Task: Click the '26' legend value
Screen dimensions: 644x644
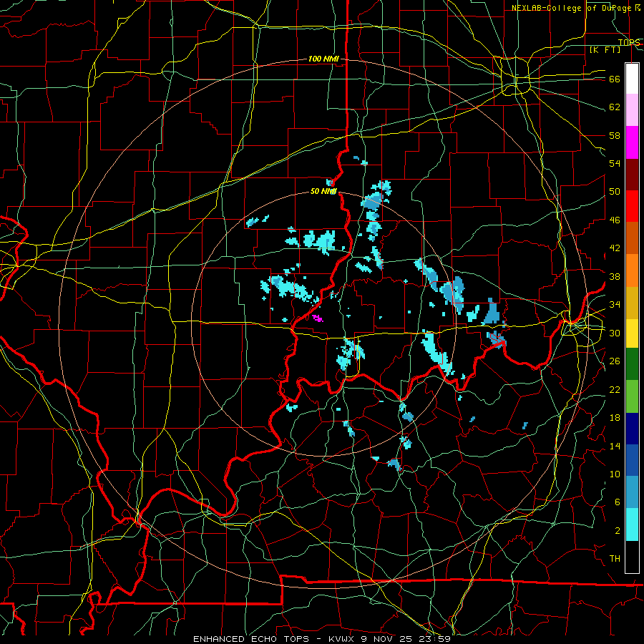Action: click(x=615, y=361)
